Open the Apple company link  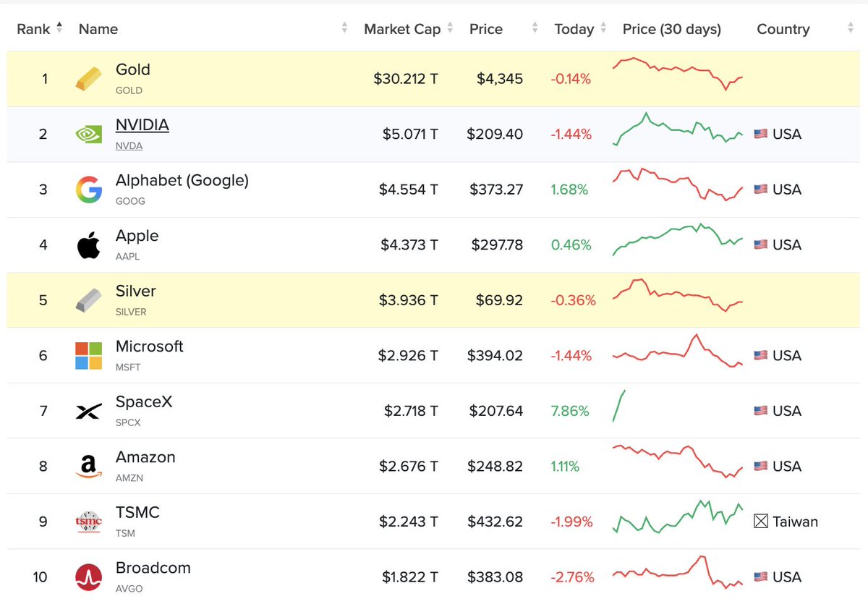coord(137,236)
